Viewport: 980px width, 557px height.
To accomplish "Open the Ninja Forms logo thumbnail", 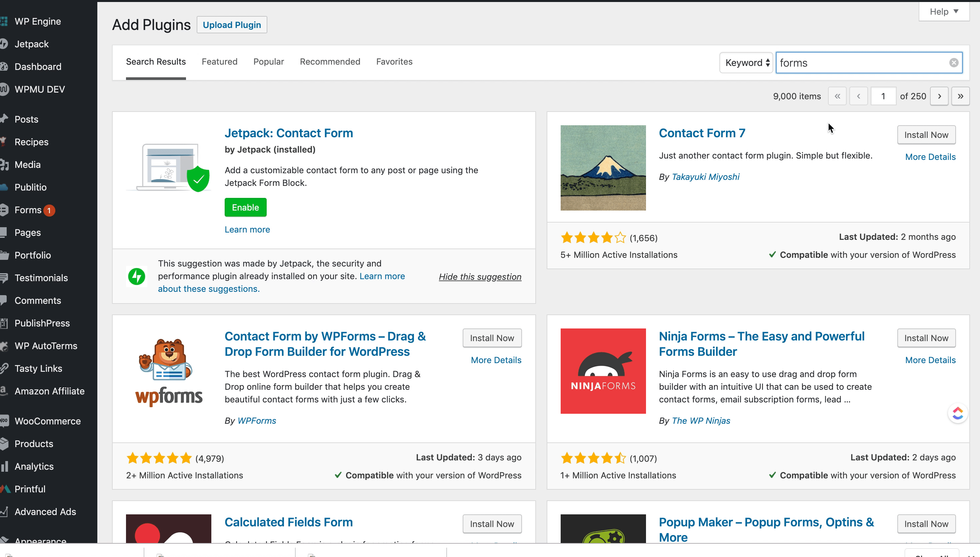I will (x=603, y=371).
